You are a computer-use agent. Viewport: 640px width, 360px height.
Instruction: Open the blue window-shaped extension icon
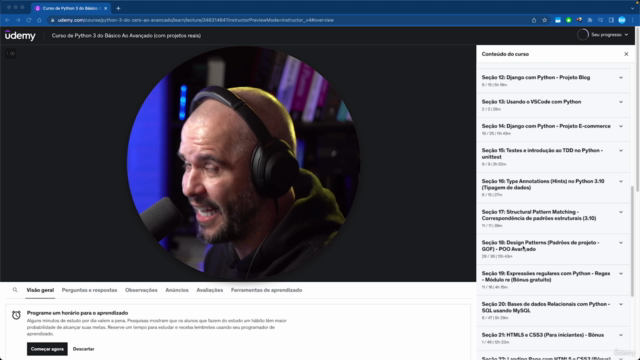[x=558, y=20]
